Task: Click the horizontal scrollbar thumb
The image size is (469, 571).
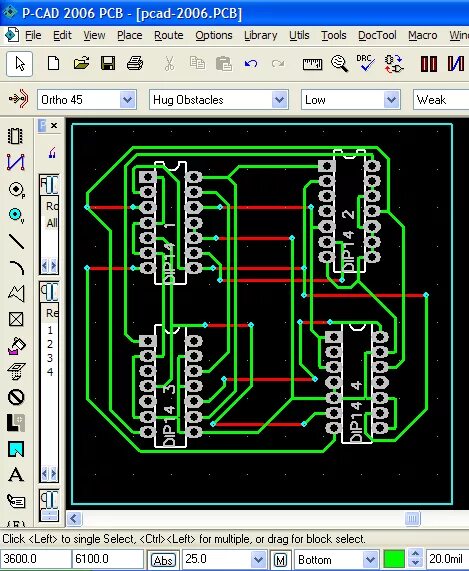Action: click(x=413, y=518)
